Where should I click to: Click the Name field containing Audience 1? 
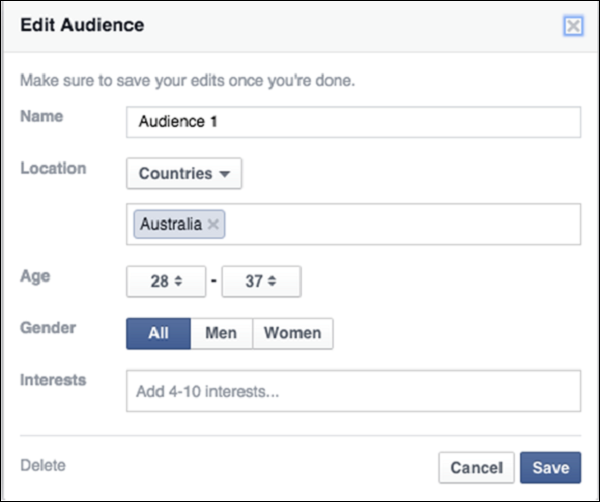pos(353,122)
